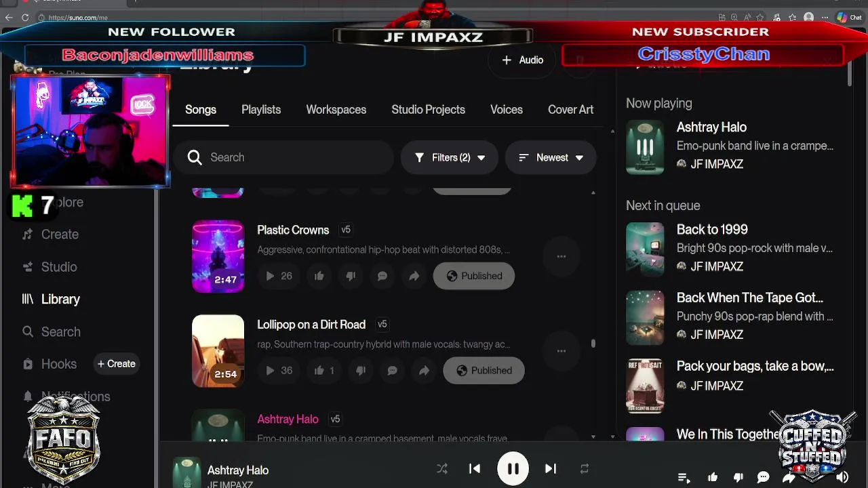Click the volume speaker icon

[x=842, y=478]
